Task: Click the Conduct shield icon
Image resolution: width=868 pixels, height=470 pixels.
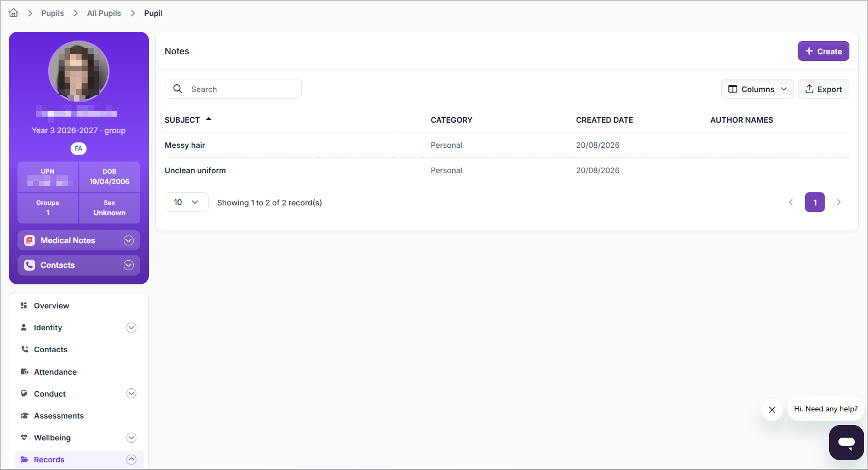Action: click(x=24, y=394)
